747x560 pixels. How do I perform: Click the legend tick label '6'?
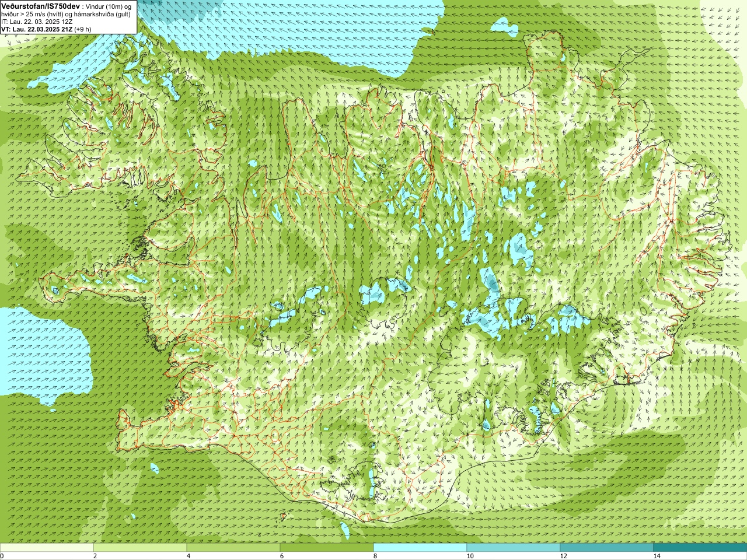point(282,556)
